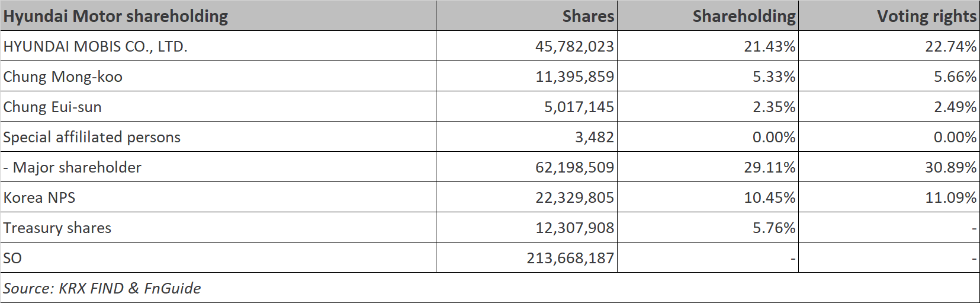Click the 45,782,023 shares cell
This screenshot has height=303, width=980.
coord(574,46)
